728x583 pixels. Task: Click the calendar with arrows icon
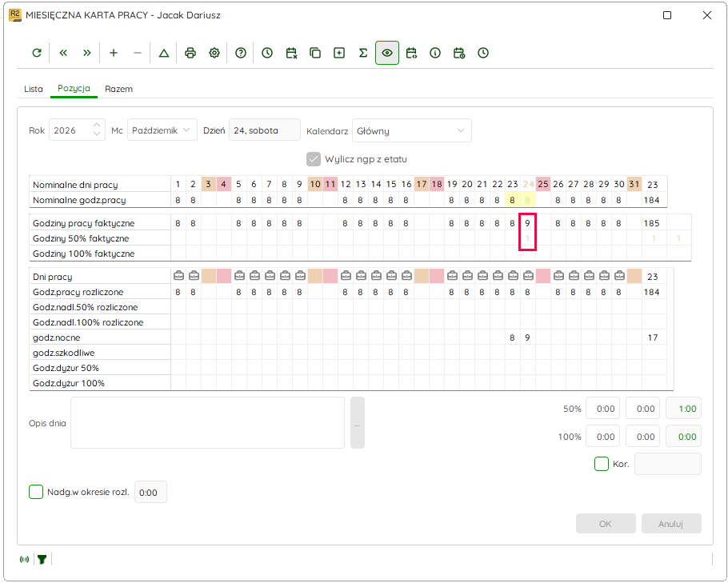pos(411,53)
